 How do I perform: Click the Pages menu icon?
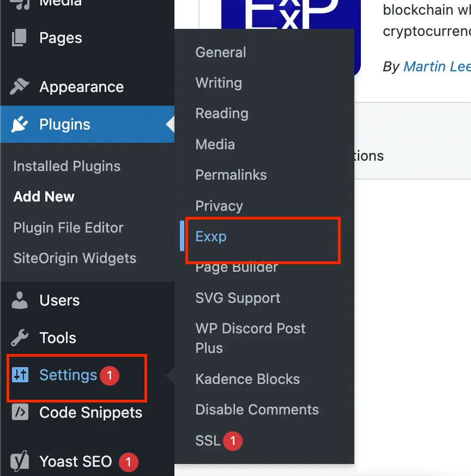click(19, 38)
